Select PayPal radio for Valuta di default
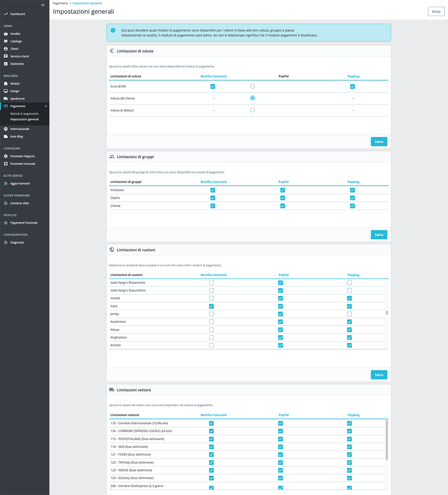 pyautogui.click(x=252, y=110)
